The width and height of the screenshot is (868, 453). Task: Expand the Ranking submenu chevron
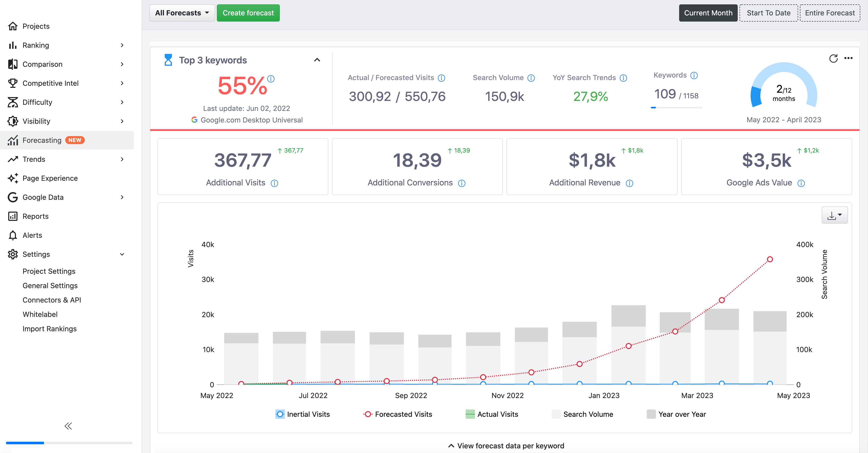[x=122, y=45]
